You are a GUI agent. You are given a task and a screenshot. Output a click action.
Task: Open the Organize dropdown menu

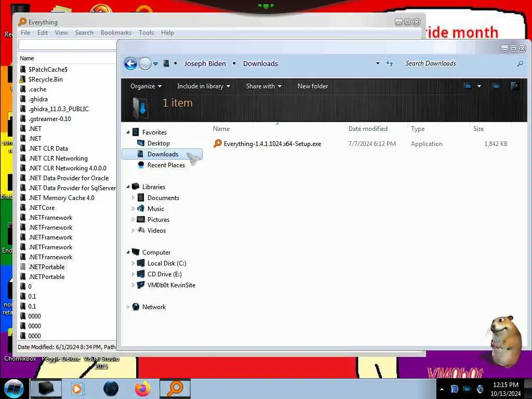tap(146, 86)
